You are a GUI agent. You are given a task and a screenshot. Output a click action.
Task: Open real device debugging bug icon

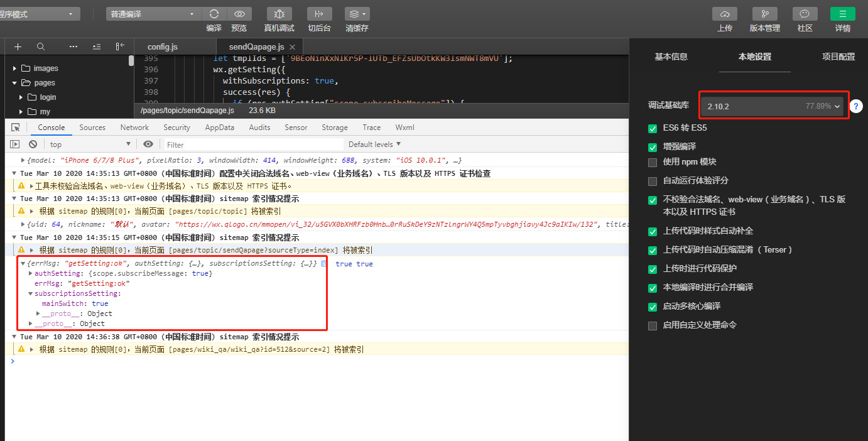[279, 14]
